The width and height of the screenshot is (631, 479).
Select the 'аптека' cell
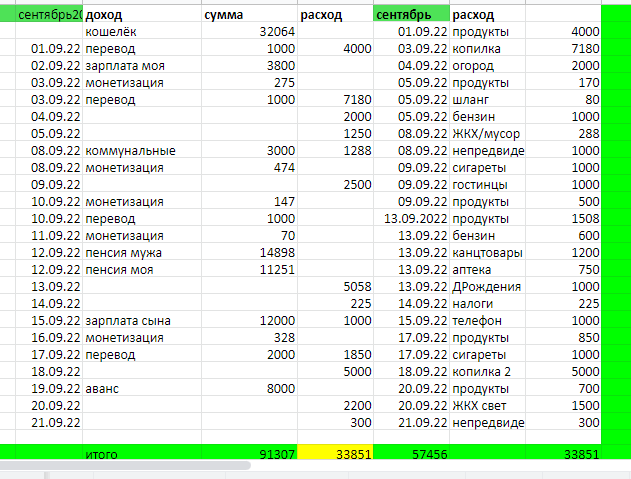[x=487, y=270]
